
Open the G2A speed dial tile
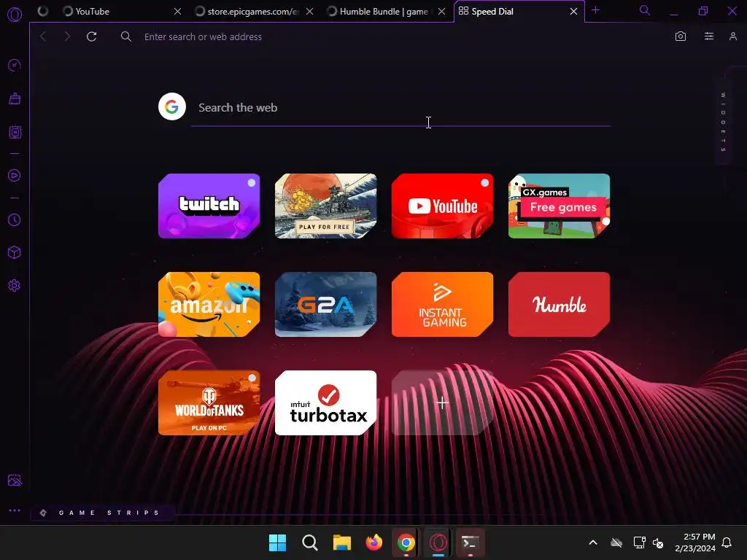point(326,304)
